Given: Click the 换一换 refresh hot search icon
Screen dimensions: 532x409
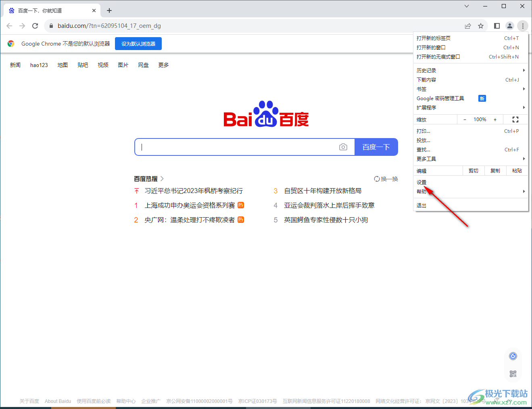Looking at the screenshot, I should click(377, 179).
